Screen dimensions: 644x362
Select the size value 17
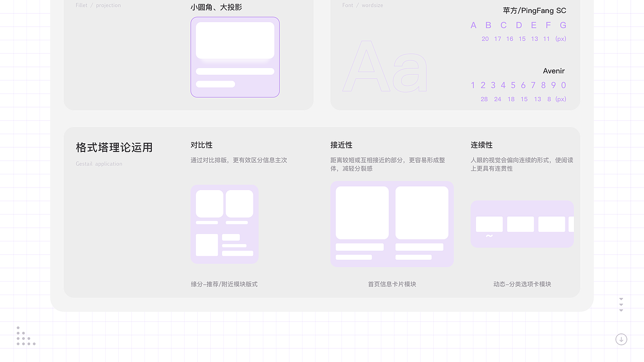[x=498, y=39]
